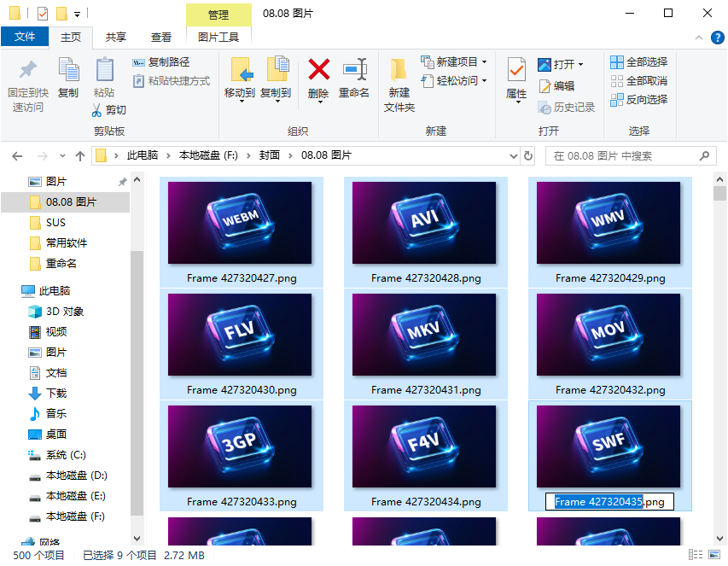Click the Paste clipboard icon
728x566 pixels.
[x=104, y=70]
